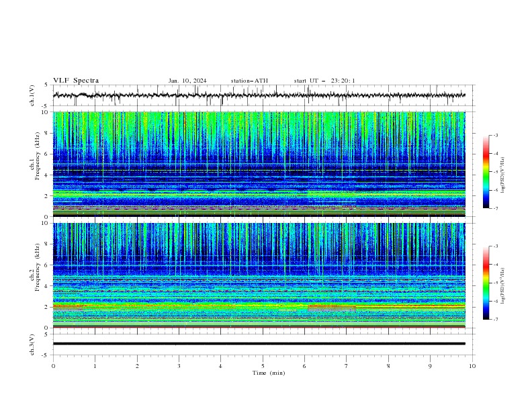Click the "VLF Spectra" title text

point(76,81)
